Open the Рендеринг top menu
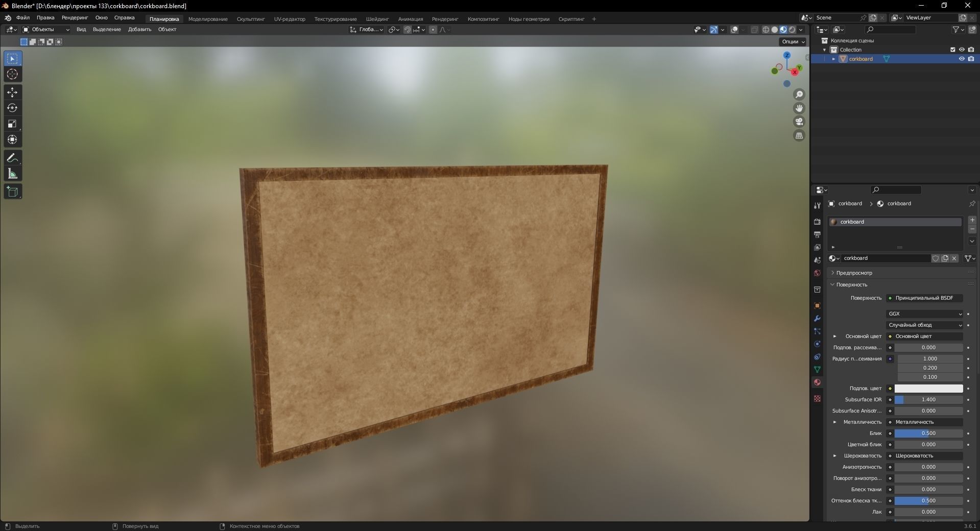Screen dimensions: 980x531 coord(75,18)
